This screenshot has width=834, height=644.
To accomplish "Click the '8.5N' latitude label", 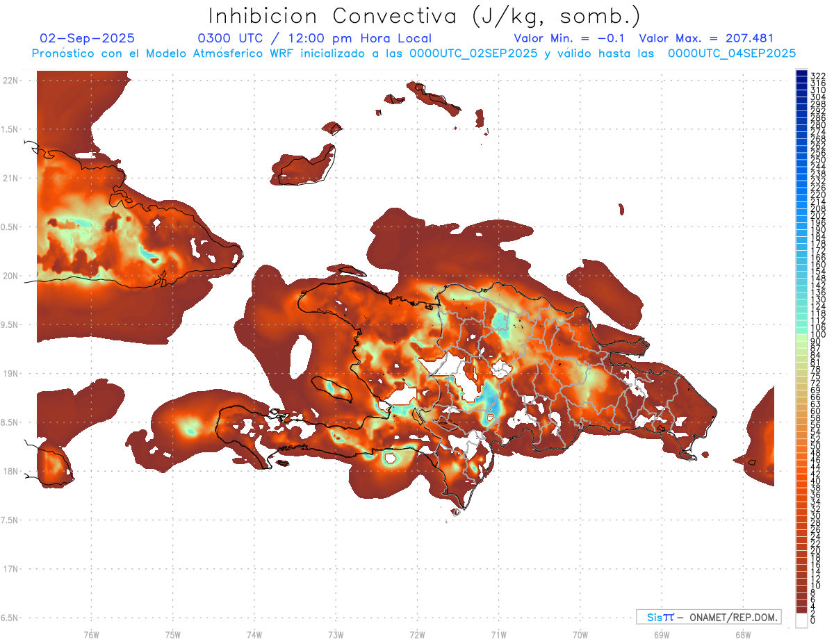I will pos(10,422).
